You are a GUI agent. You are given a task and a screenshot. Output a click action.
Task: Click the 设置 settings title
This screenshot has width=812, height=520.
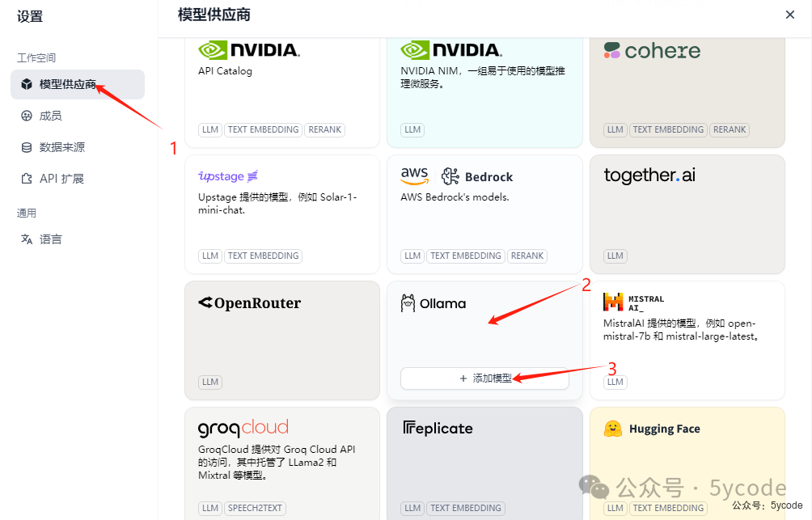click(29, 16)
